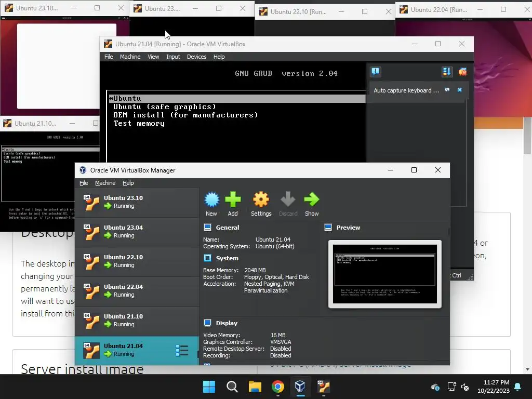Open the View menu in Ubuntu 21.04 VM window
This screenshot has height=399, width=532.
pyautogui.click(x=153, y=57)
